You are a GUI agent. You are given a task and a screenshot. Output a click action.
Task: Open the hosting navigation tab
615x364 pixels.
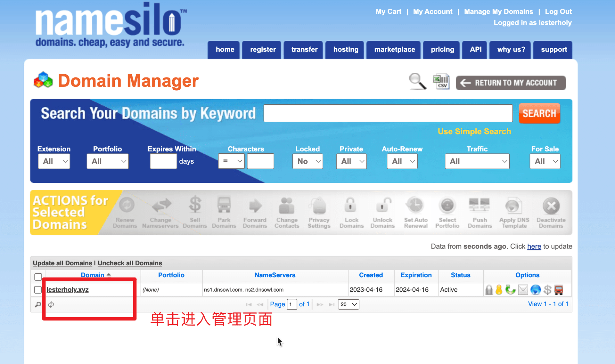tap(345, 50)
